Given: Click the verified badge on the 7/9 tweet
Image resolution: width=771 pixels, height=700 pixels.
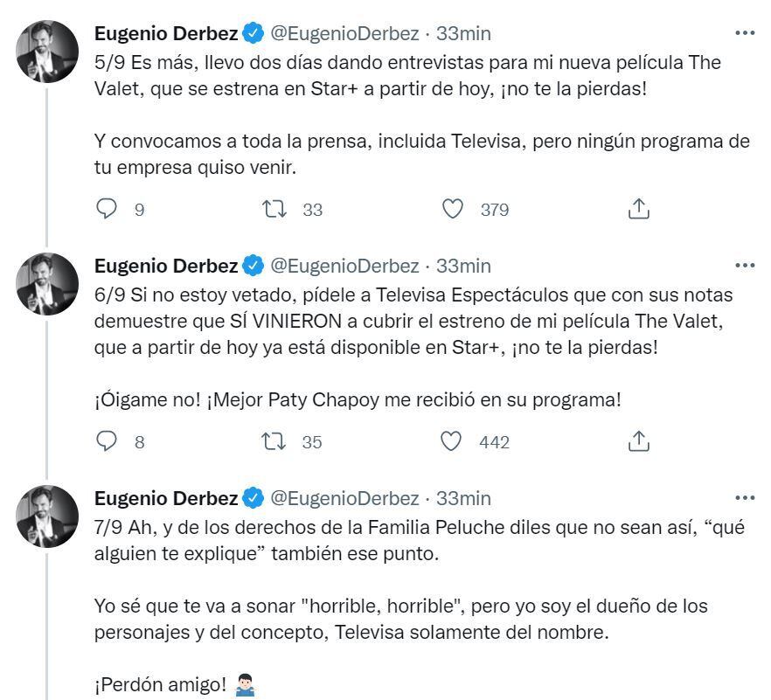Looking at the screenshot, I should pos(254,498).
